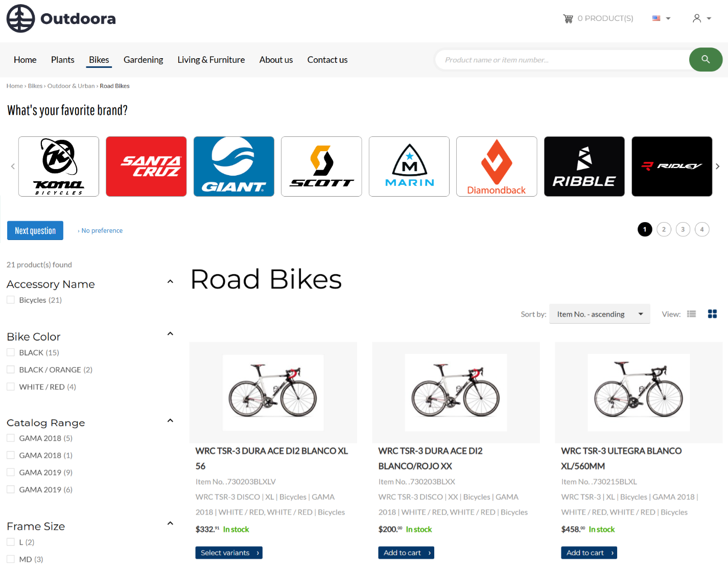Pick the Ribble brand logo
The height and width of the screenshot is (571, 728).
point(584,166)
